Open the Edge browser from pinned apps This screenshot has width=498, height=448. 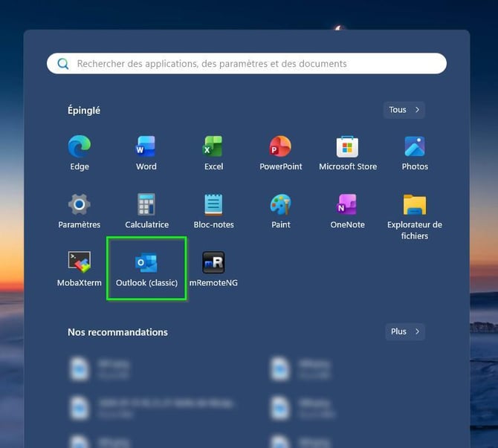pyautogui.click(x=80, y=153)
